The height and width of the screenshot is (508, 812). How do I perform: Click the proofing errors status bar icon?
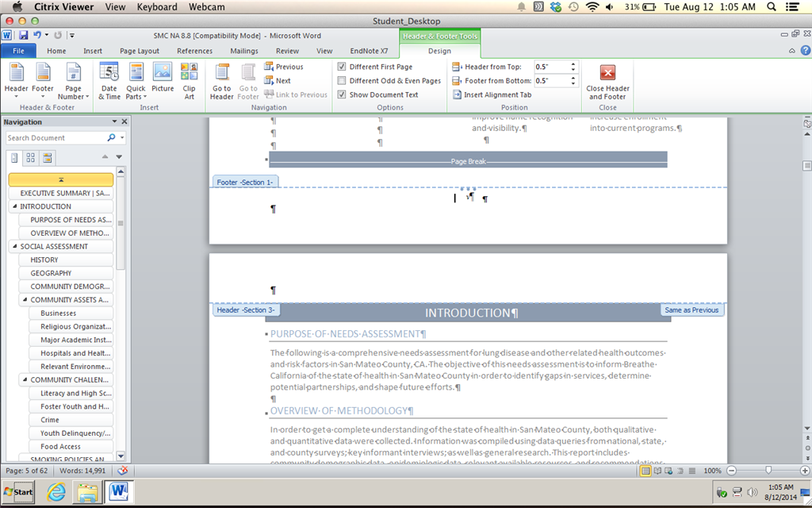tap(123, 471)
